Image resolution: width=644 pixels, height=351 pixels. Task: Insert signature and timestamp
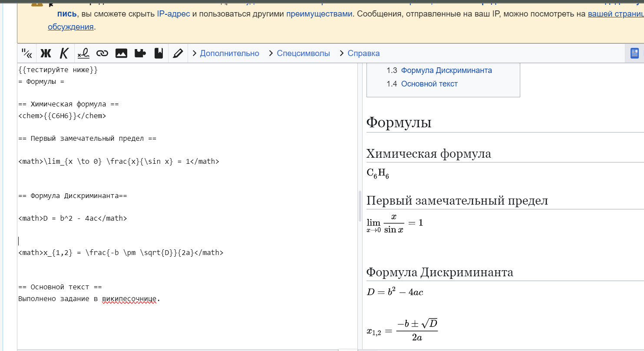tap(83, 53)
